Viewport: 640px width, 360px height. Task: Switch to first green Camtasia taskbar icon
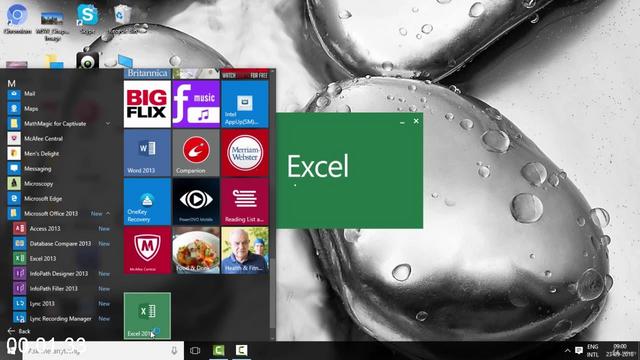click(x=218, y=351)
